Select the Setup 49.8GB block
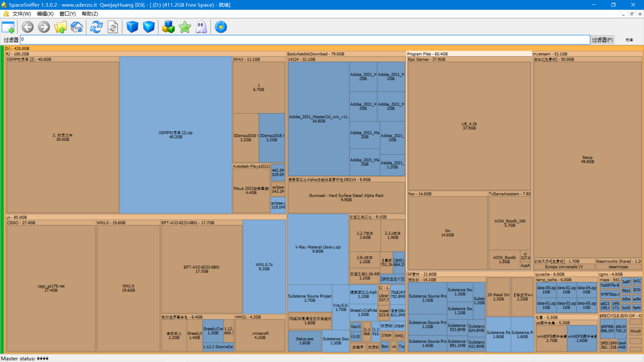 coord(587,160)
